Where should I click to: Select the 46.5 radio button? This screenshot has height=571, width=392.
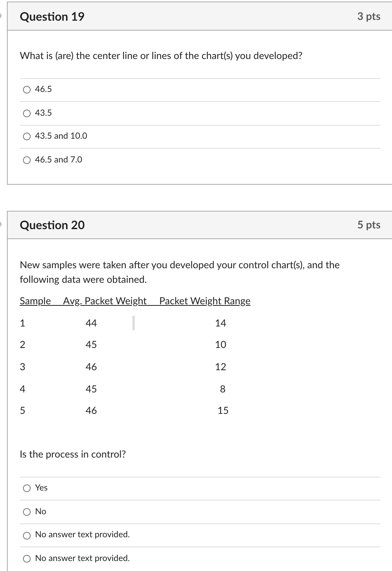point(26,90)
